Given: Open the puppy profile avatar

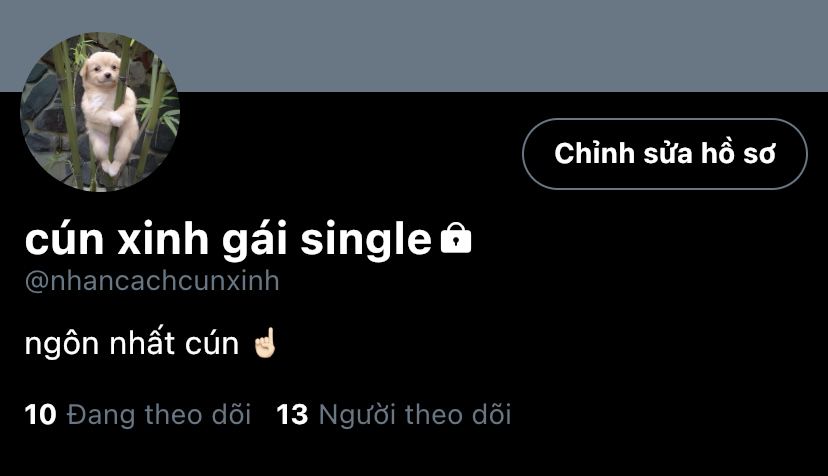Looking at the screenshot, I should [x=100, y=111].
